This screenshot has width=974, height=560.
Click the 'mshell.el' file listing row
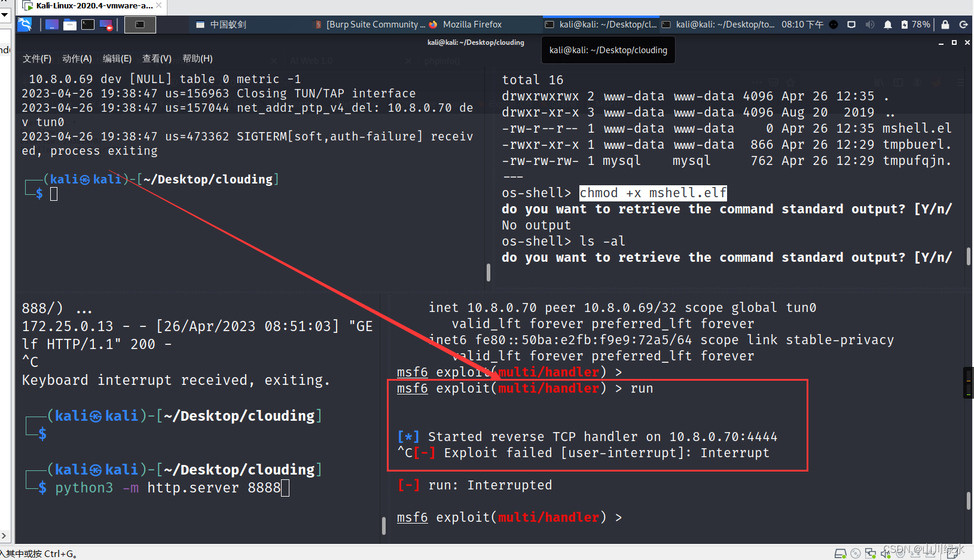click(726, 128)
